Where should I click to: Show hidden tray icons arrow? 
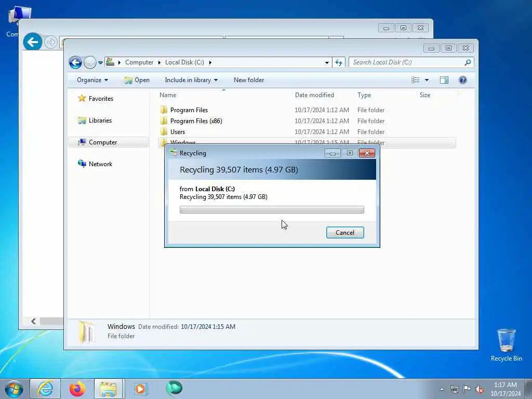click(442, 389)
